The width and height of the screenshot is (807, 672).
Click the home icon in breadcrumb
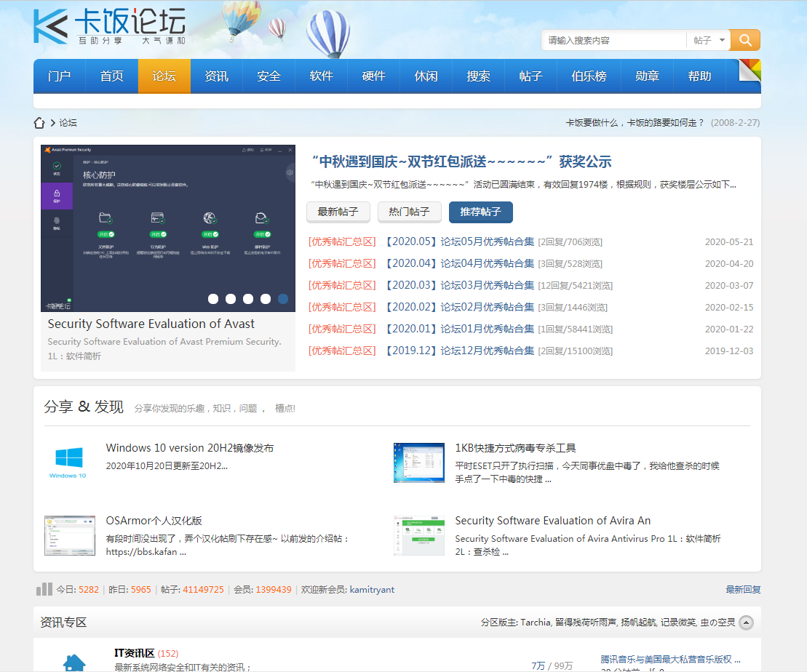click(39, 123)
